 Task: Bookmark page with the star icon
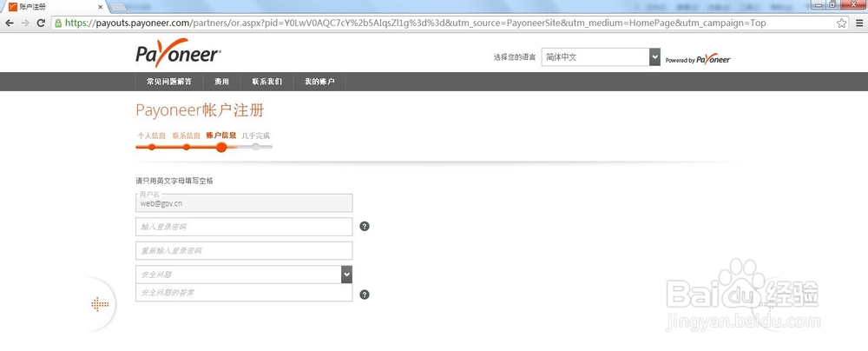(x=841, y=23)
